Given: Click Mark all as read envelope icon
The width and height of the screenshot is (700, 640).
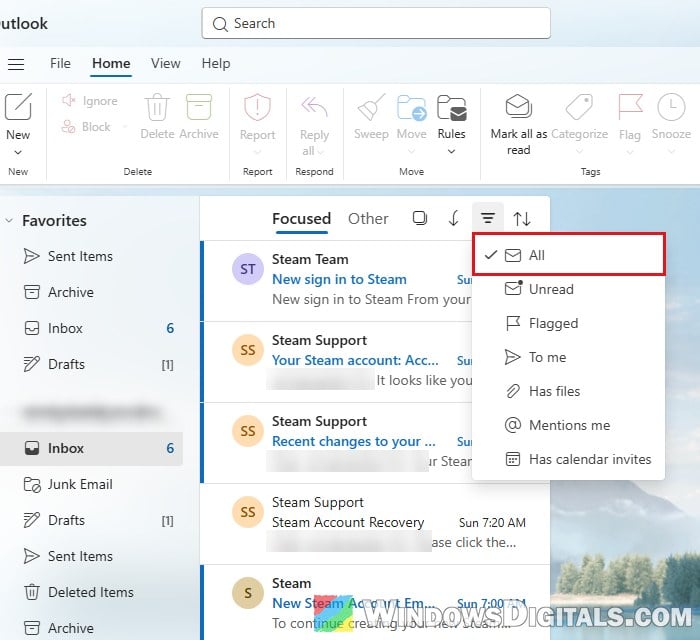Looking at the screenshot, I should (x=518, y=106).
